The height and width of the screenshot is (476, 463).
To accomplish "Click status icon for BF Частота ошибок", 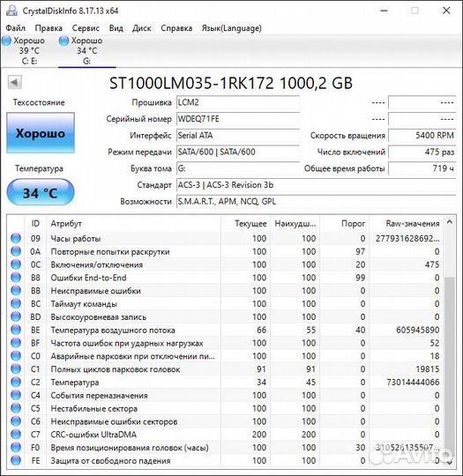I will [16, 343].
